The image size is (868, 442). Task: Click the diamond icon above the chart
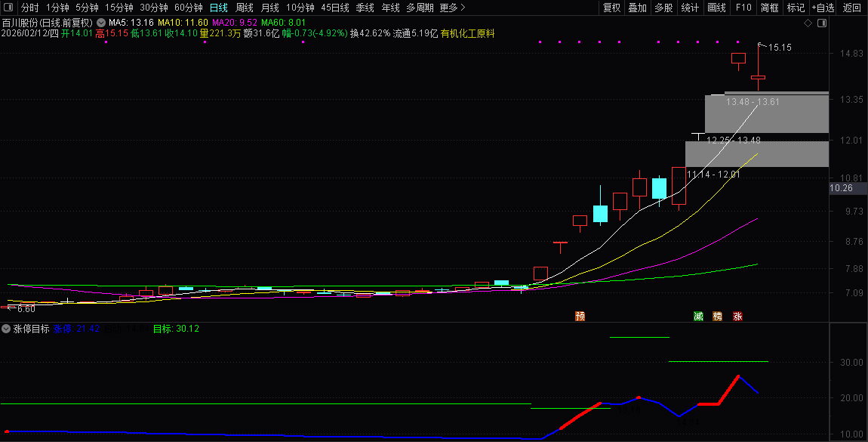pos(808,23)
